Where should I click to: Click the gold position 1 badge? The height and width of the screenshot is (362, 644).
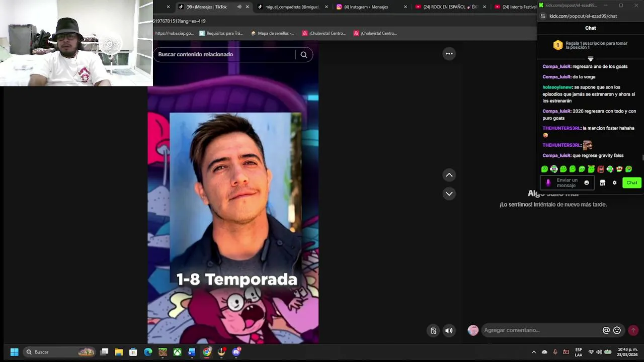click(558, 46)
